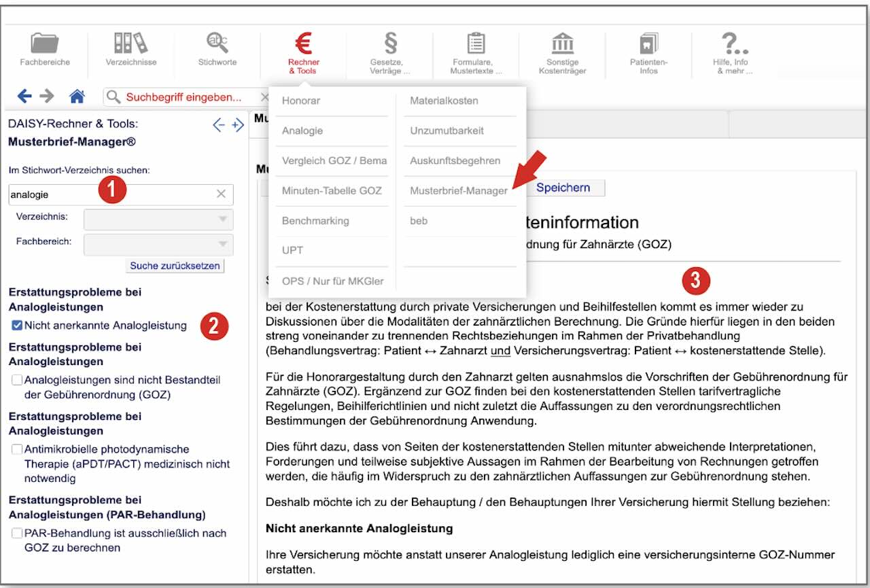Click Suche zurücksetzen button
This screenshot has width=870, height=588.
click(175, 266)
